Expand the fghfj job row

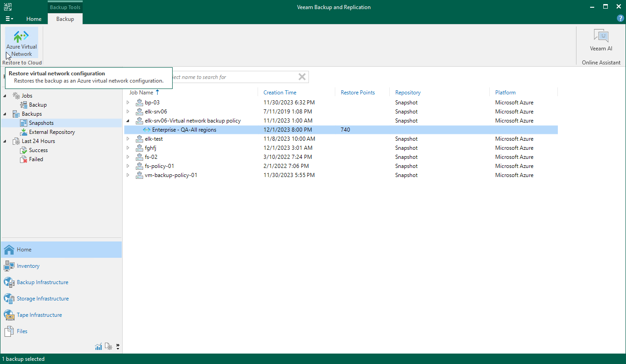(128, 148)
